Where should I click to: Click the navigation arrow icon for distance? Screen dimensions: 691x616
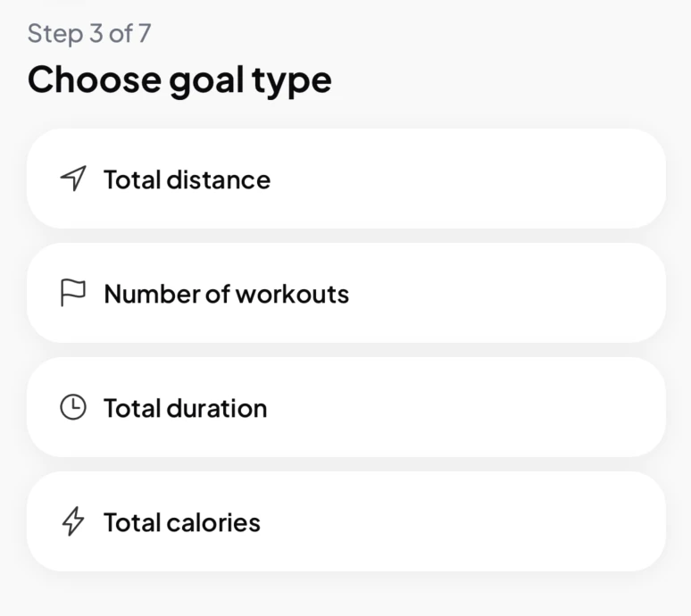73,179
